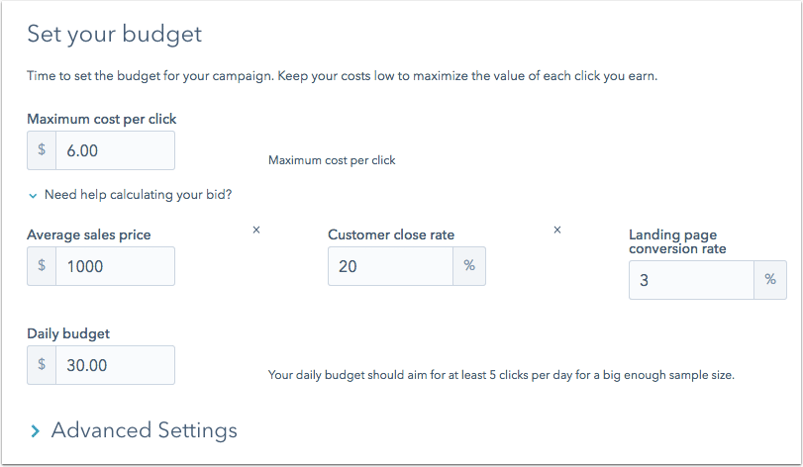This screenshot has width=803, height=467.
Task: Click the daily budget 5-clicks-per-day hint text
Action: (x=501, y=376)
